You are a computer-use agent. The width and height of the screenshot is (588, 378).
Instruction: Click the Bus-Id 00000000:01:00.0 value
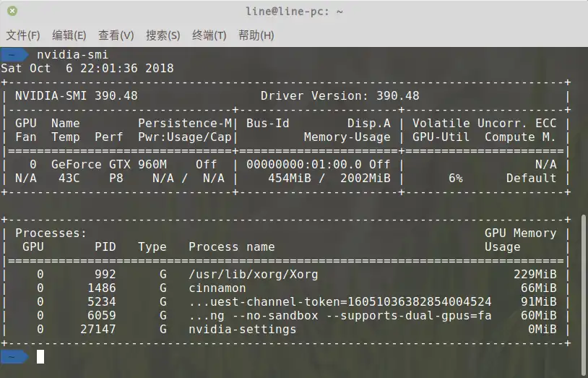coord(303,164)
